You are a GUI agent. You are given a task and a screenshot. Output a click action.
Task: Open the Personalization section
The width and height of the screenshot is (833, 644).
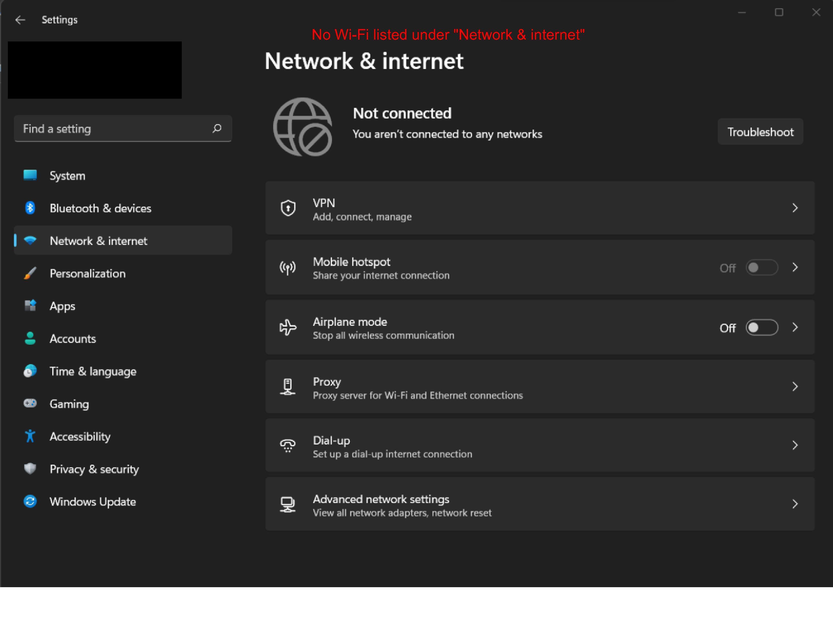[87, 274]
